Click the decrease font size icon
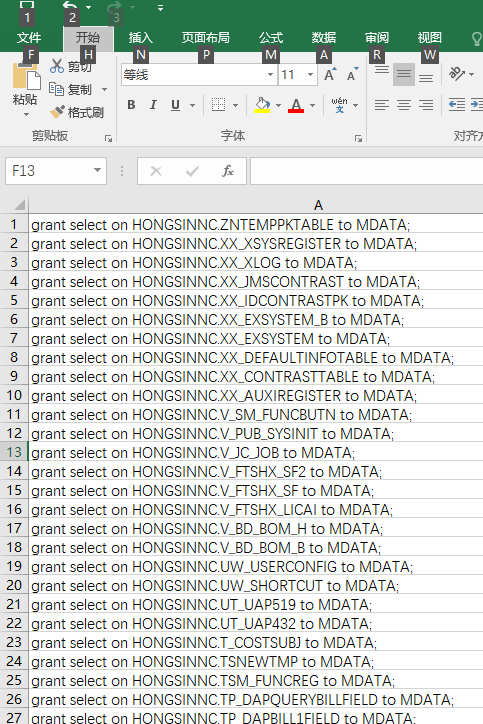 352,74
